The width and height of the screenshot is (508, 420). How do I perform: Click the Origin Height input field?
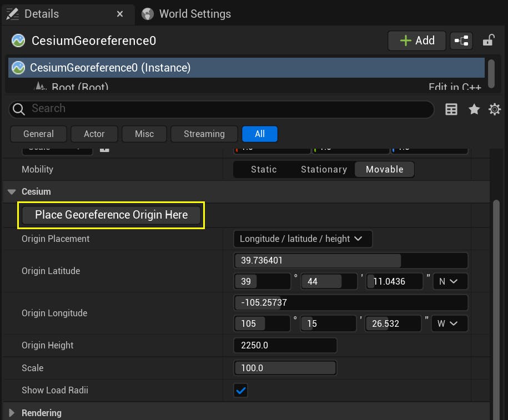pyautogui.click(x=285, y=345)
